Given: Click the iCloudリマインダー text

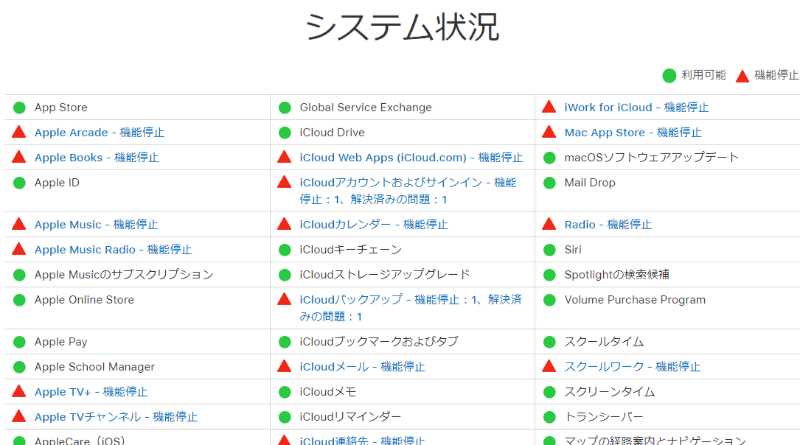Looking at the screenshot, I should [x=350, y=417].
